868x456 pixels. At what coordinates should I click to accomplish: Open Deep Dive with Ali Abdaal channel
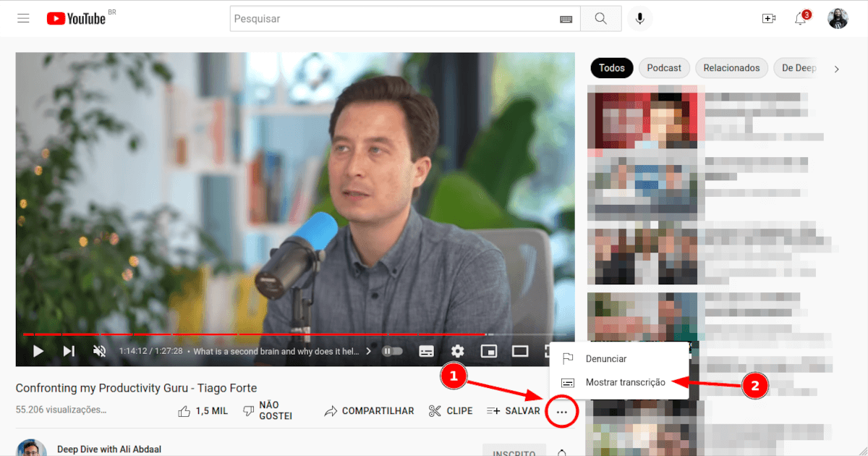coord(109,449)
